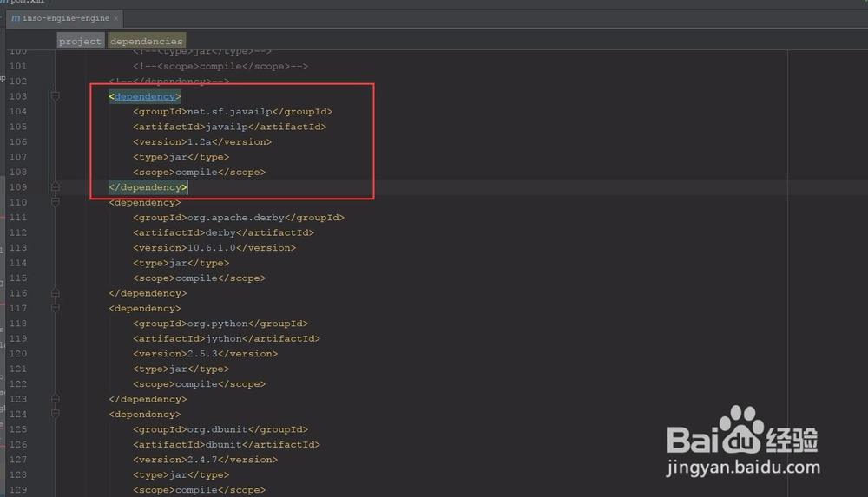The image size is (868, 497).
Task: Click fold end marker at line 123
Action: 56,399
